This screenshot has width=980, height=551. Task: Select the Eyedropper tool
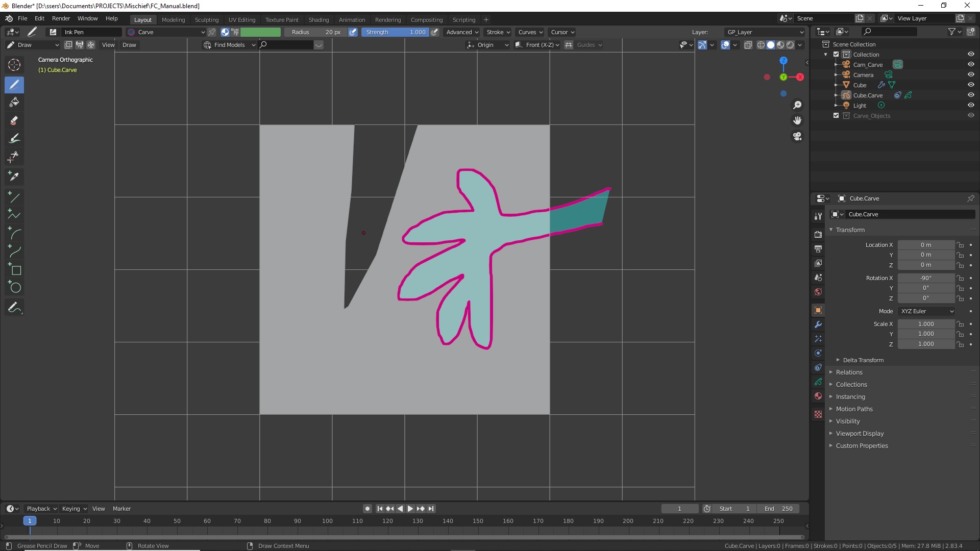pos(14,177)
